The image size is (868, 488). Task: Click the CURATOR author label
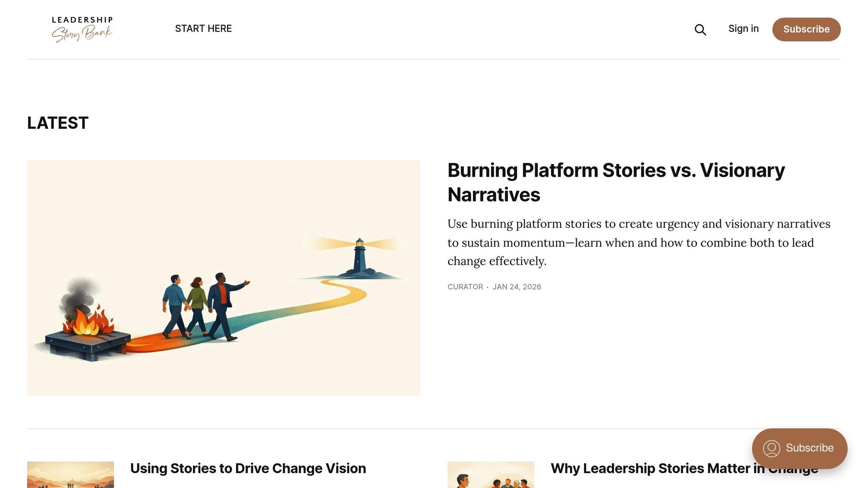coord(465,287)
